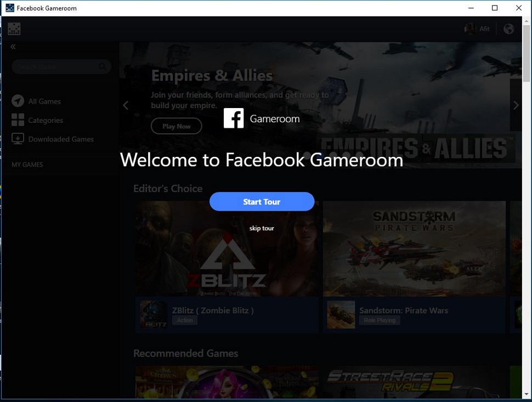Click the Facebook Gameroom logo icon

coord(14,28)
